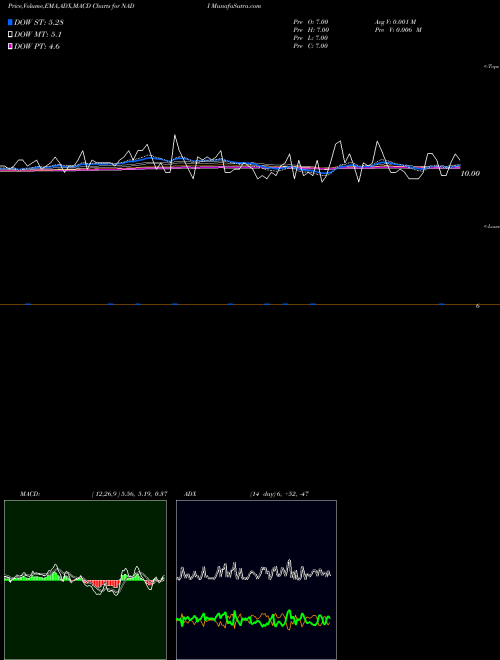This screenshot has height=660, width=500.
Task: Click the '<-Tops' marker label
Action: pos(492,67)
